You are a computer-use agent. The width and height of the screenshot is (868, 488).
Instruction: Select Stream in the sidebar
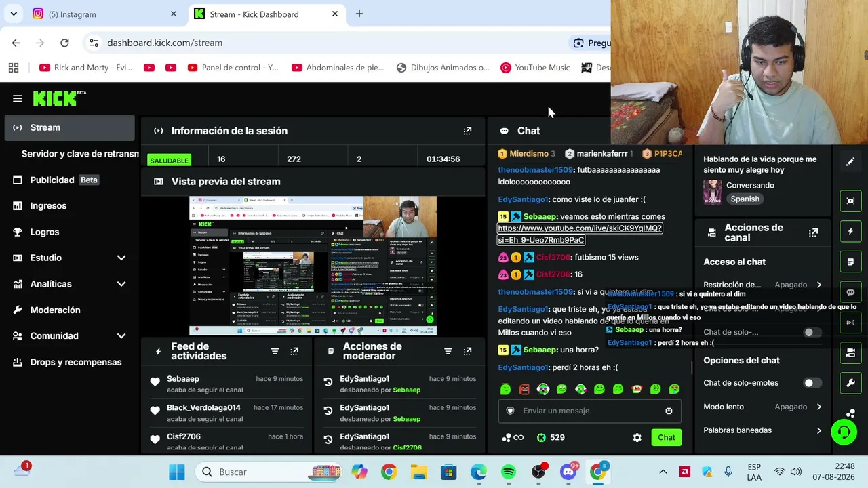pyautogui.click(x=69, y=127)
